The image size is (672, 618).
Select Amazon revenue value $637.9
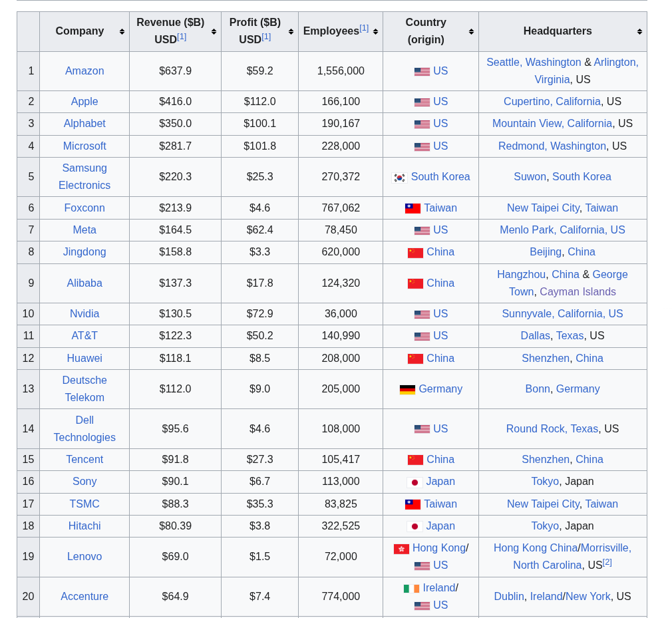coord(175,71)
